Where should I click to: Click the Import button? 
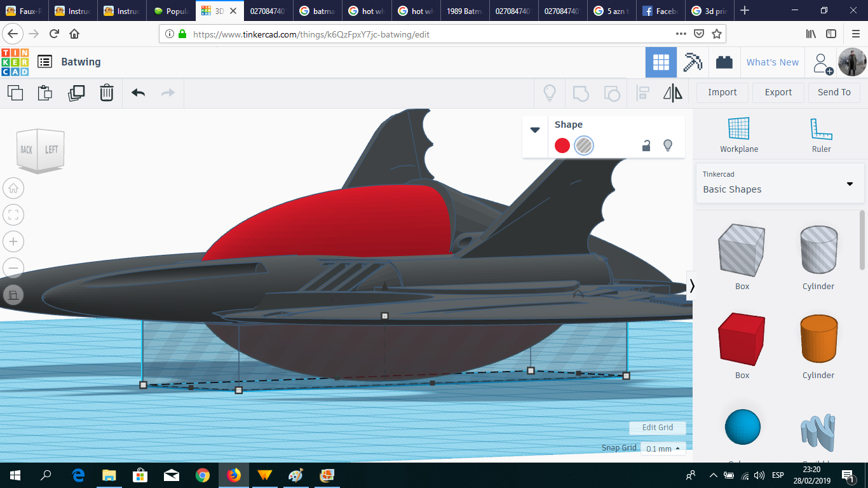click(x=722, y=92)
